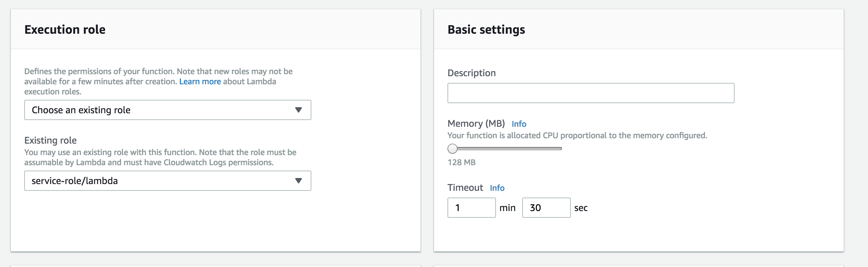Click the 128 MB memory value text

pos(461,162)
